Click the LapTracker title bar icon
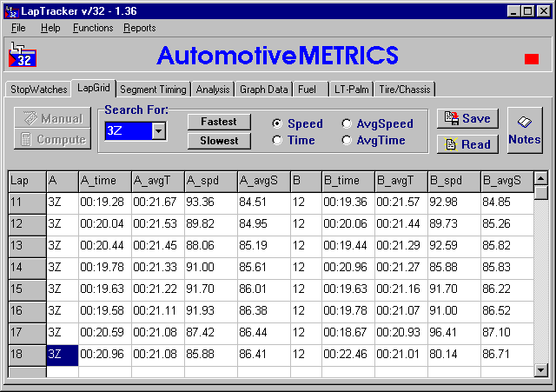556x392 pixels. click(x=11, y=11)
